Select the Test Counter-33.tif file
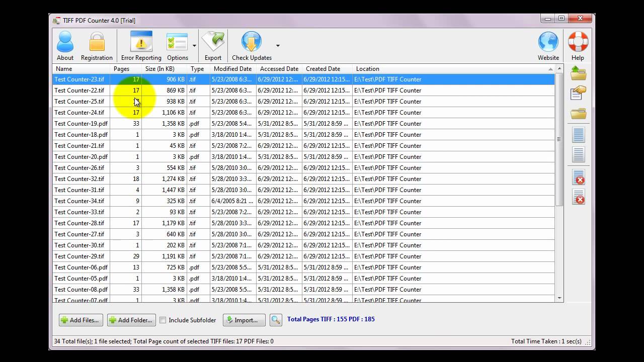Viewport: 644px width, 362px height. (303, 212)
